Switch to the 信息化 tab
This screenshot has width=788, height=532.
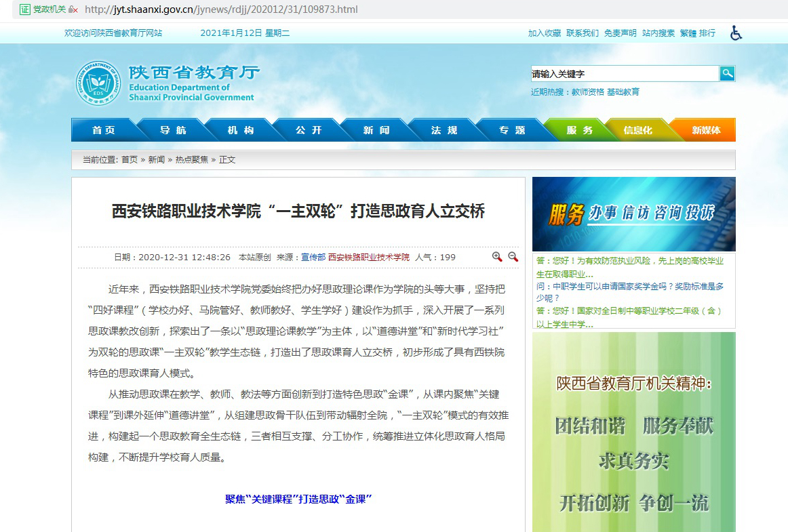tap(638, 130)
